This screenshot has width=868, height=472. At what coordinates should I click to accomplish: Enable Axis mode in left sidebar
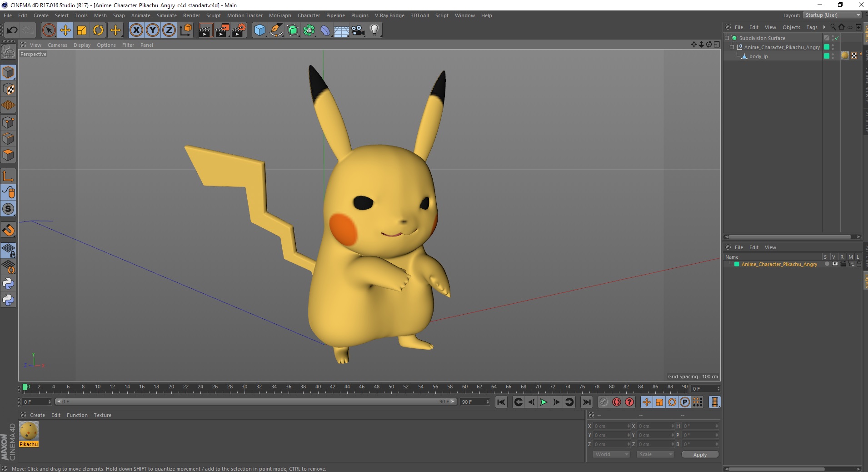(x=8, y=176)
